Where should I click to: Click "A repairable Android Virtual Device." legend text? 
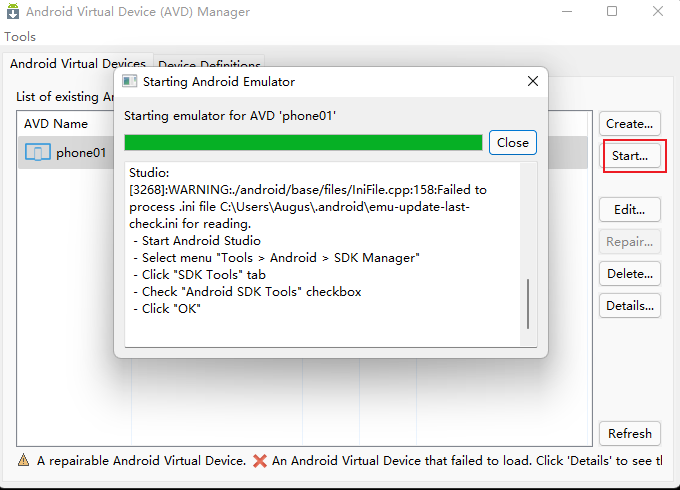[x=141, y=461]
